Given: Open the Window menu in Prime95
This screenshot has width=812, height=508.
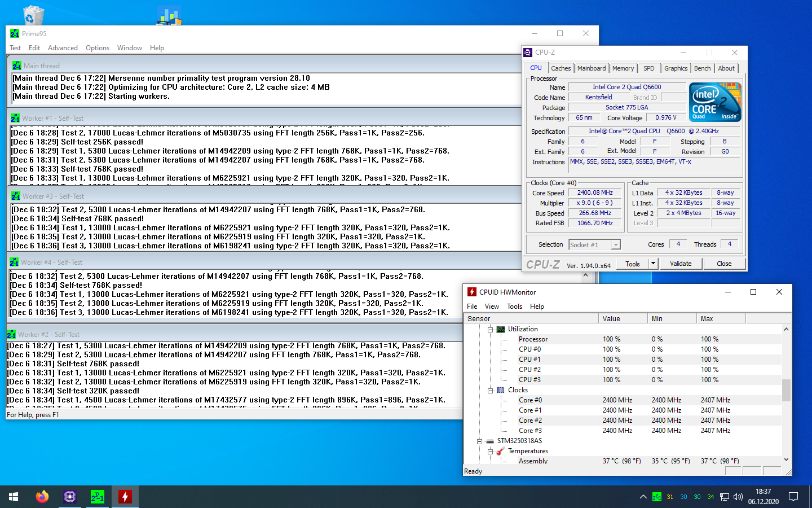Looking at the screenshot, I should [130, 48].
